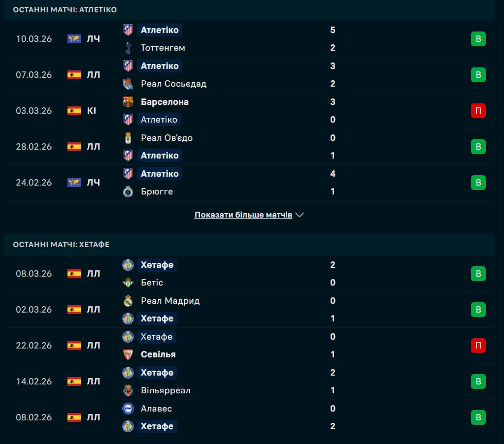Viewport: 504px width, 444px height.
Task: Open the 'Останні матчі: Атлетіко' section header
Action: pyautogui.click(x=65, y=10)
